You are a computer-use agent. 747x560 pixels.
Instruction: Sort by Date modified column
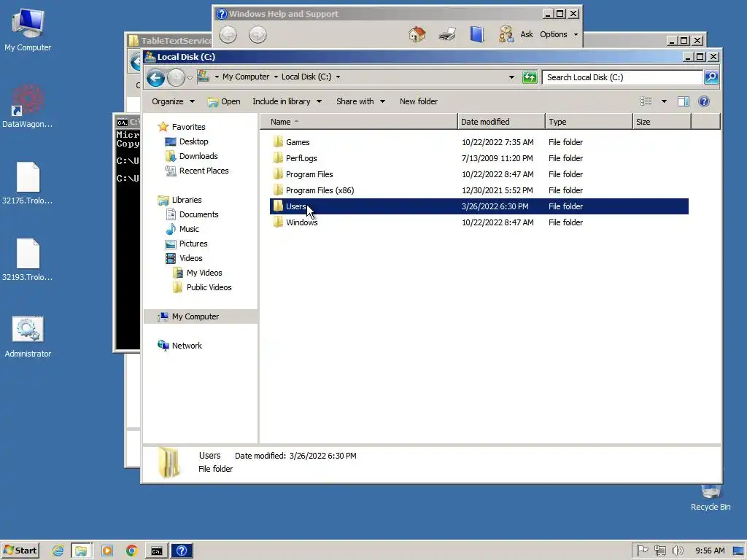pyautogui.click(x=500, y=122)
